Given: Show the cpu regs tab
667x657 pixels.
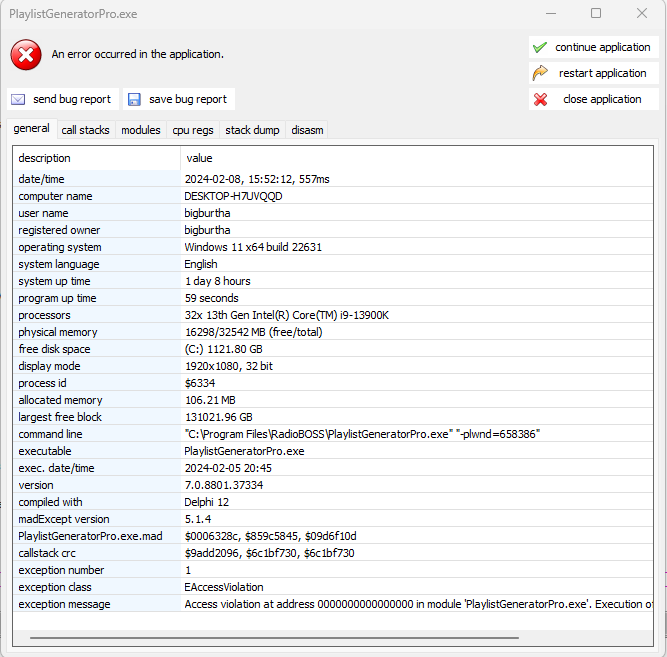Looking at the screenshot, I should (192, 130).
